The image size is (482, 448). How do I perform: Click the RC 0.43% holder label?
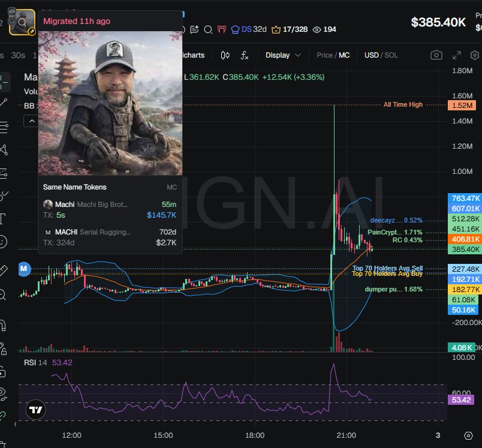pyautogui.click(x=407, y=240)
